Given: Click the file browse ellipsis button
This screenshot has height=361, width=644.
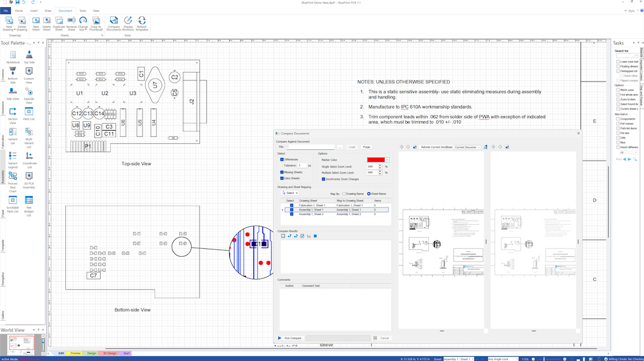Looking at the screenshot, I should click(340, 147).
